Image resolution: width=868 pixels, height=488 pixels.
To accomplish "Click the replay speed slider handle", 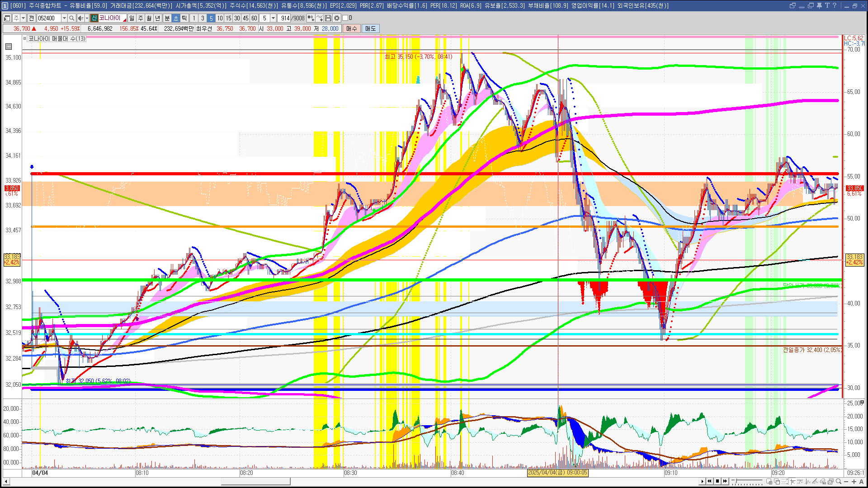I will (x=735, y=481).
